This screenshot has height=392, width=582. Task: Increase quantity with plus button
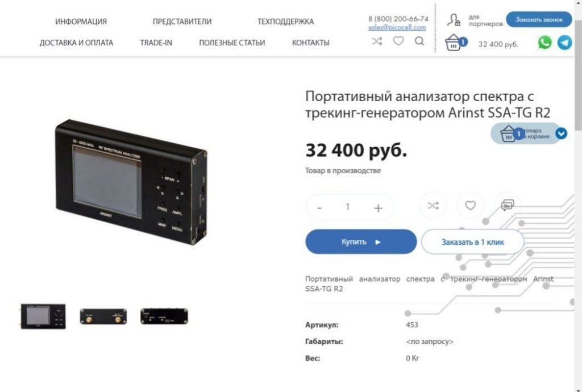point(378,208)
